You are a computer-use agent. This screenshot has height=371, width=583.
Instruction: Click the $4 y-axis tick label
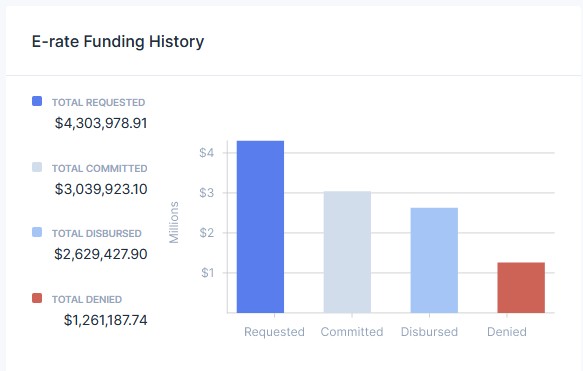[x=206, y=152]
